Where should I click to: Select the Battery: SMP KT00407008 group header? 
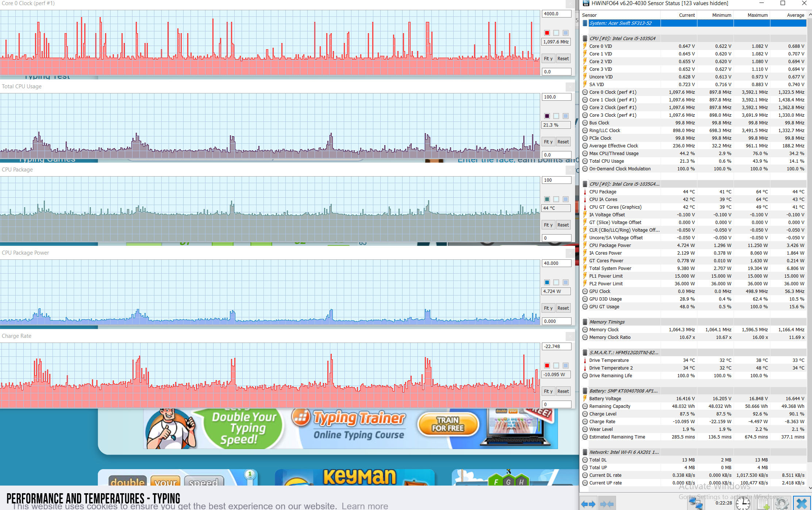[693, 391]
